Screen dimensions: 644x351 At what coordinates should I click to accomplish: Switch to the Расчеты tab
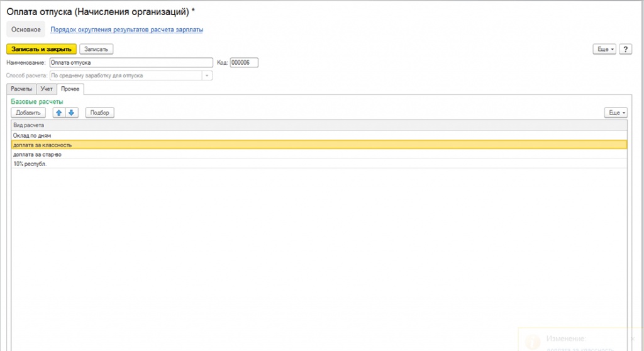[21, 89]
